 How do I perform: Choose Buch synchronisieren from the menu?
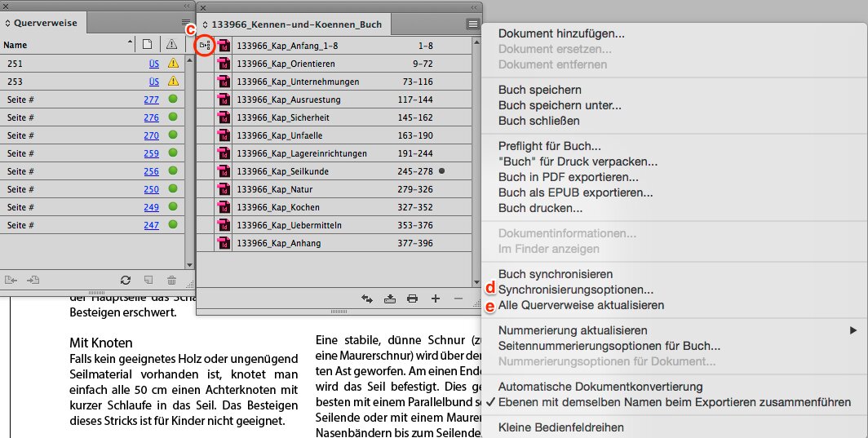(556, 274)
